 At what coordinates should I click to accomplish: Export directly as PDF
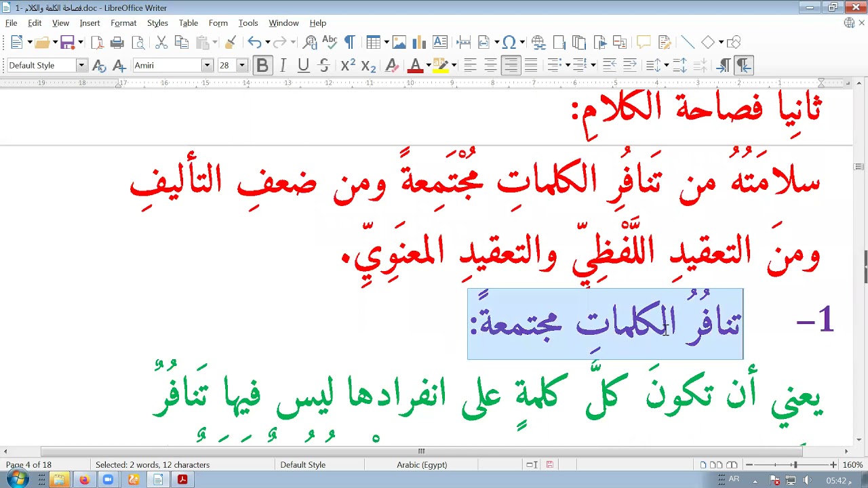pyautogui.click(x=97, y=43)
